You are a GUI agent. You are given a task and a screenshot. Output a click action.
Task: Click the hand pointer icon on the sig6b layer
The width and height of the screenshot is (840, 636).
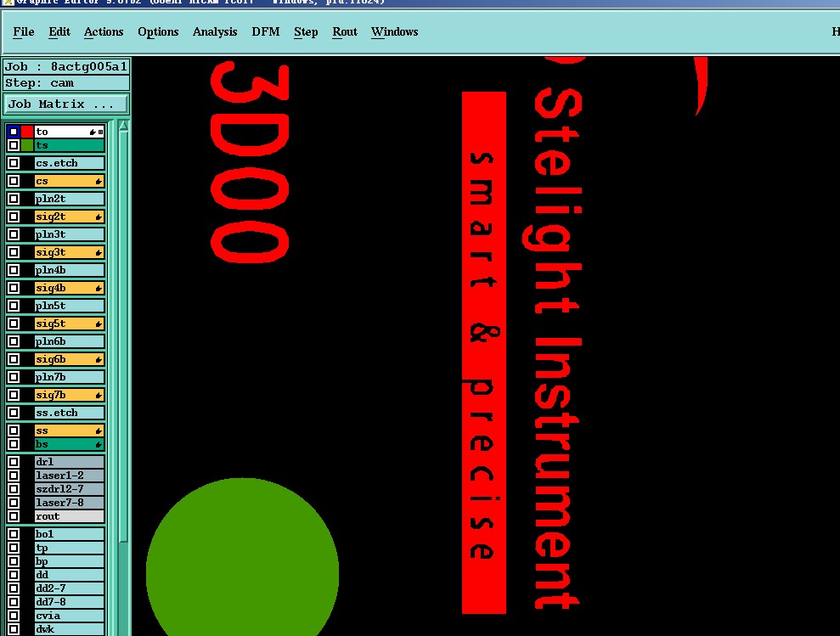(x=99, y=359)
